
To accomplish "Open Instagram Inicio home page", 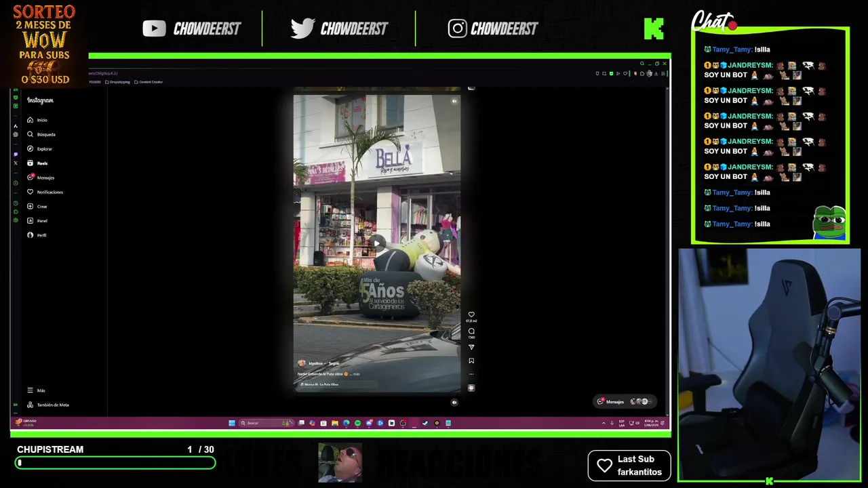I will (x=37, y=120).
